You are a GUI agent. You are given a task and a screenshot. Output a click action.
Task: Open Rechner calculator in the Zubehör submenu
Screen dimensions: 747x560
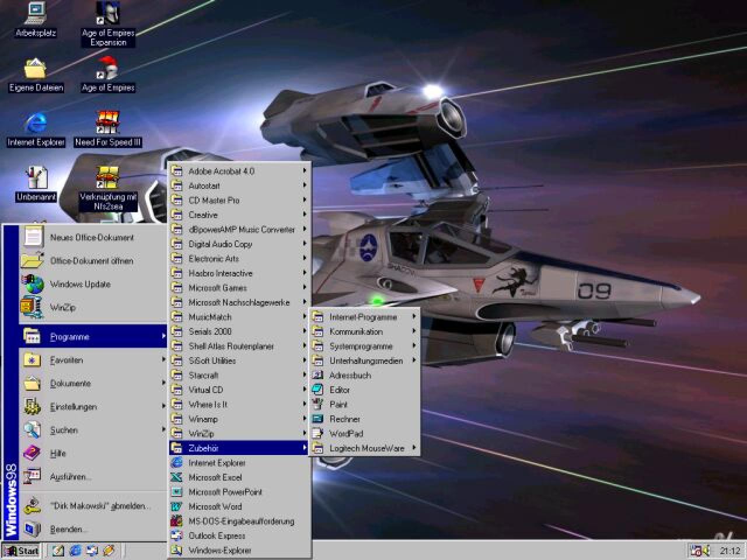point(365,419)
